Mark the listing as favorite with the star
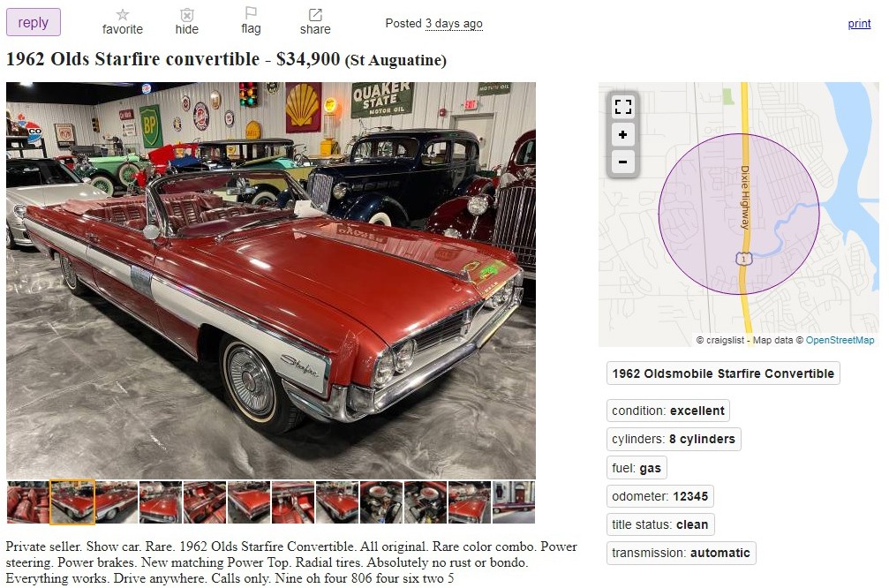Viewport: 889px width, 588px height. pyautogui.click(x=123, y=22)
